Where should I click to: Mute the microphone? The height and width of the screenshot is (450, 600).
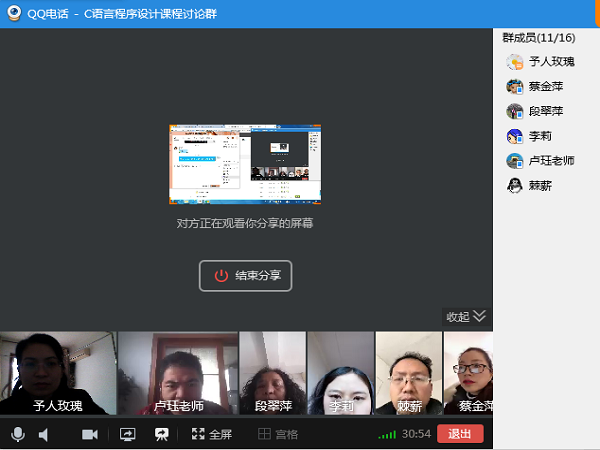click(18, 434)
